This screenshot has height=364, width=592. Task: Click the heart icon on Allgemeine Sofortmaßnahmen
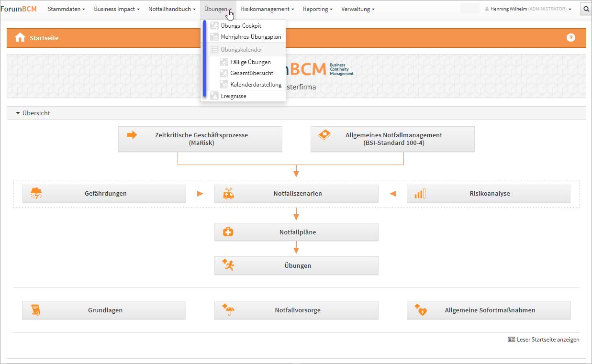click(x=421, y=310)
